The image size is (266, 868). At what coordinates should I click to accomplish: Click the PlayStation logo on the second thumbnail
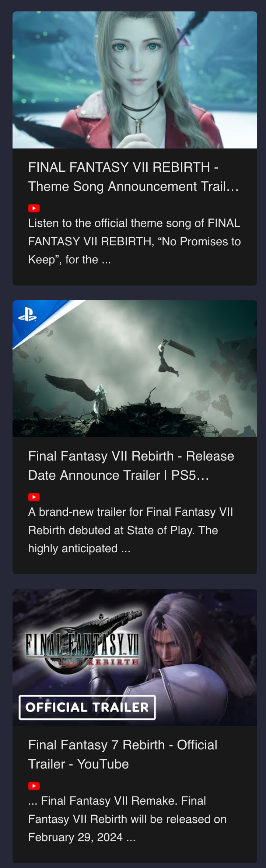(28, 315)
